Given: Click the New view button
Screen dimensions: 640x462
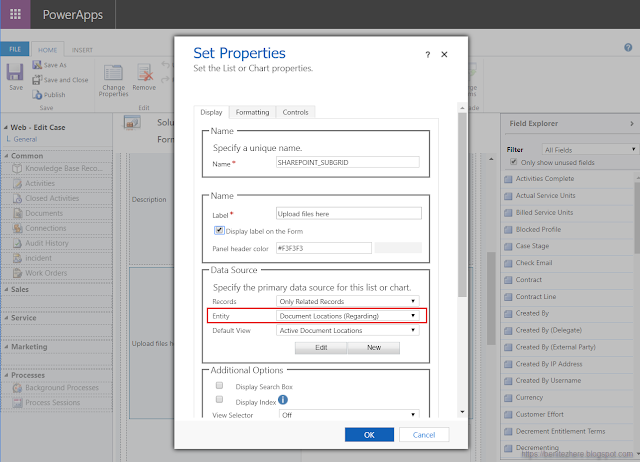Looking at the screenshot, I should tap(374, 348).
